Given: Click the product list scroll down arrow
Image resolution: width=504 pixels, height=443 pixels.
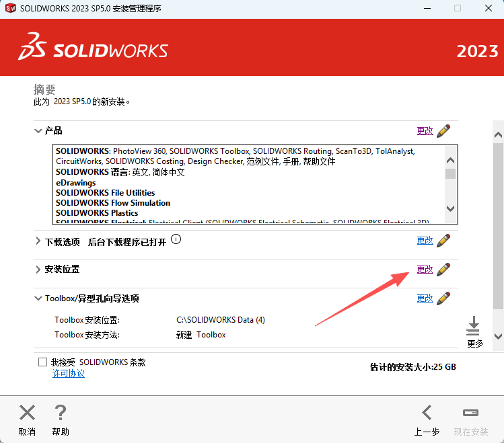Looking at the screenshot, I should pos(451,208).
